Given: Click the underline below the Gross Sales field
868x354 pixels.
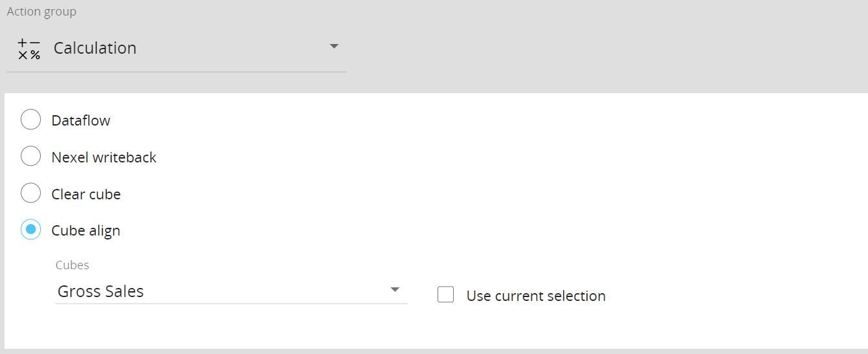Looking at the screenshot, I should point(231,303).
